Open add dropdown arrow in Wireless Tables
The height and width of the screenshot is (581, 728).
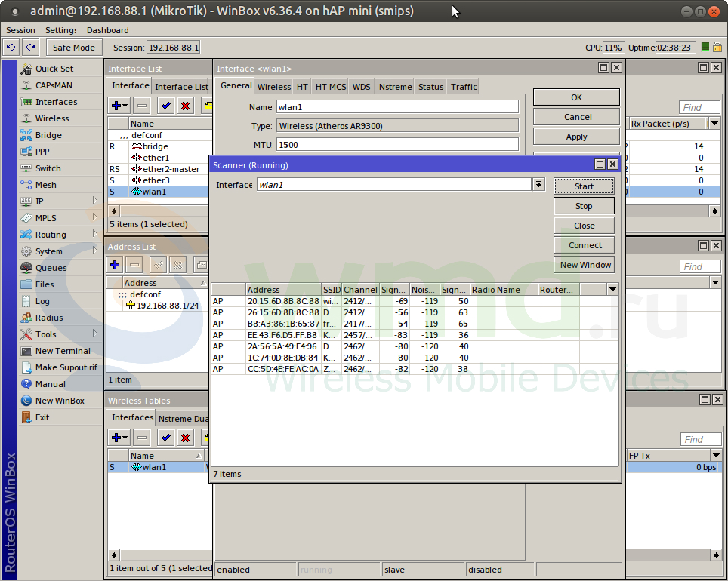pyautogui.click(x=125, y=438)
